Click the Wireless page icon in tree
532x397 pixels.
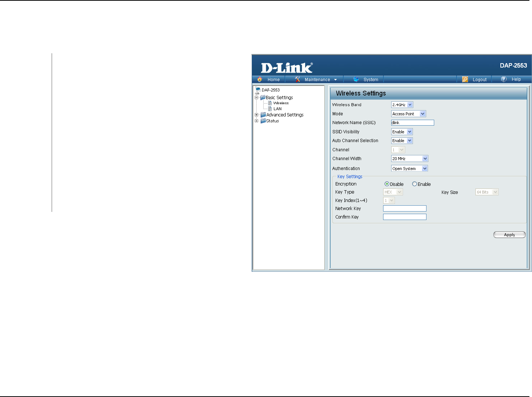[x=270, y=103]
